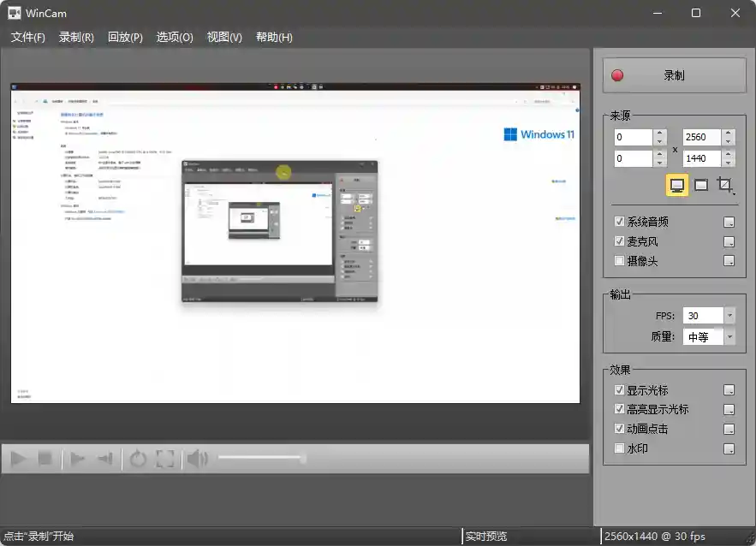Enable the 水印 effect checkbox
756x546 pixels.
tap(621, 448)
